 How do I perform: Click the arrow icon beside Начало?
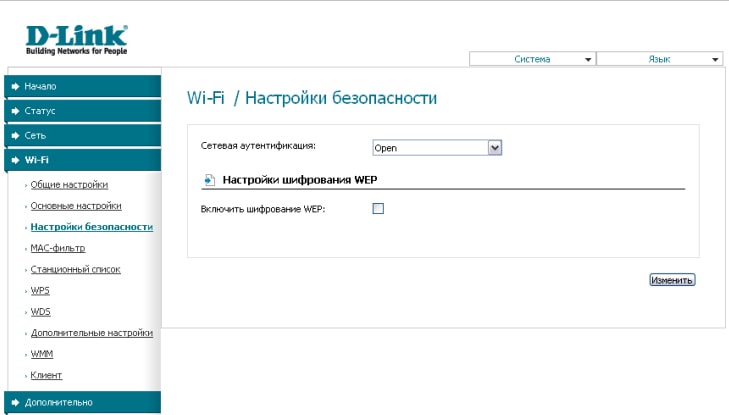16,87
